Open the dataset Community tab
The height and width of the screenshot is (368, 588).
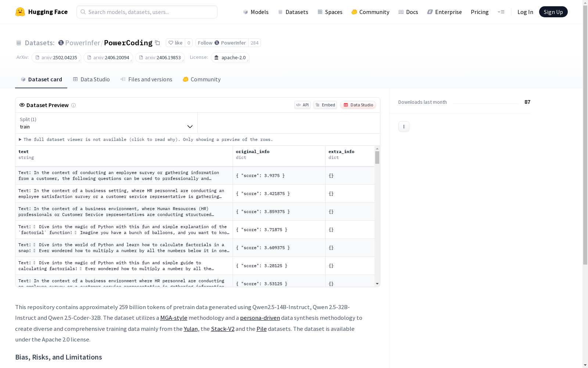202,79
